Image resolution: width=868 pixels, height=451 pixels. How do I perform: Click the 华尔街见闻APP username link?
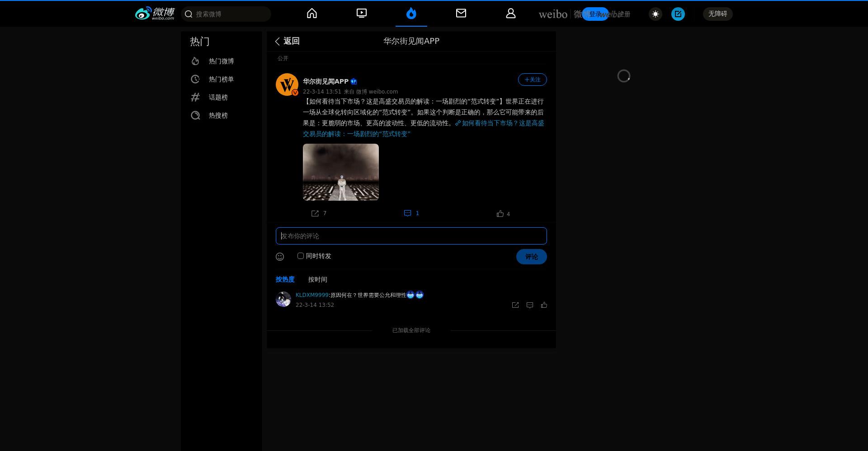pyautogui.click(x=325, y=81)
